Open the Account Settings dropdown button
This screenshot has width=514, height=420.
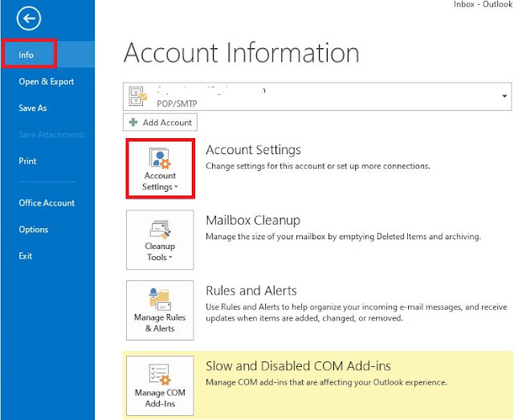point(161,169)
